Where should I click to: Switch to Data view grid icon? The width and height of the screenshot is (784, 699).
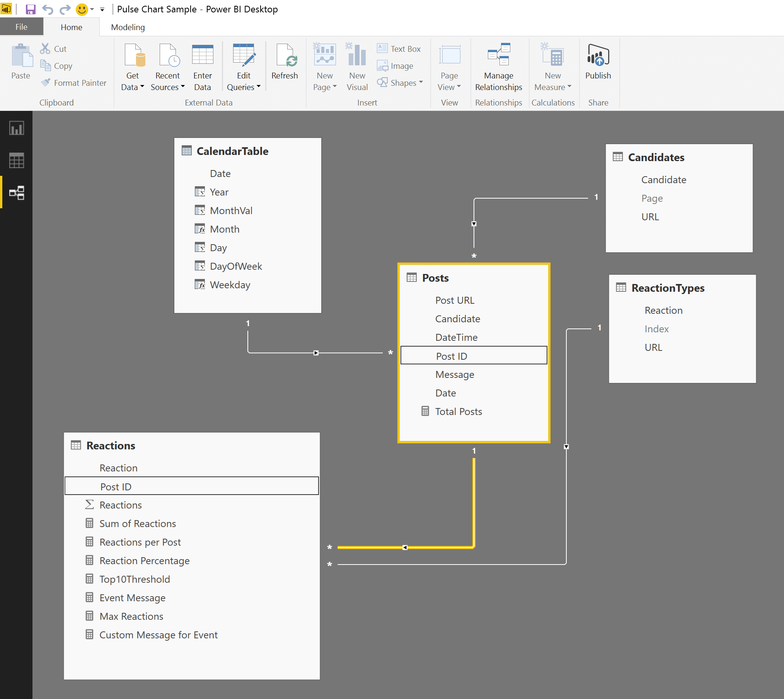tap(16, 160)
